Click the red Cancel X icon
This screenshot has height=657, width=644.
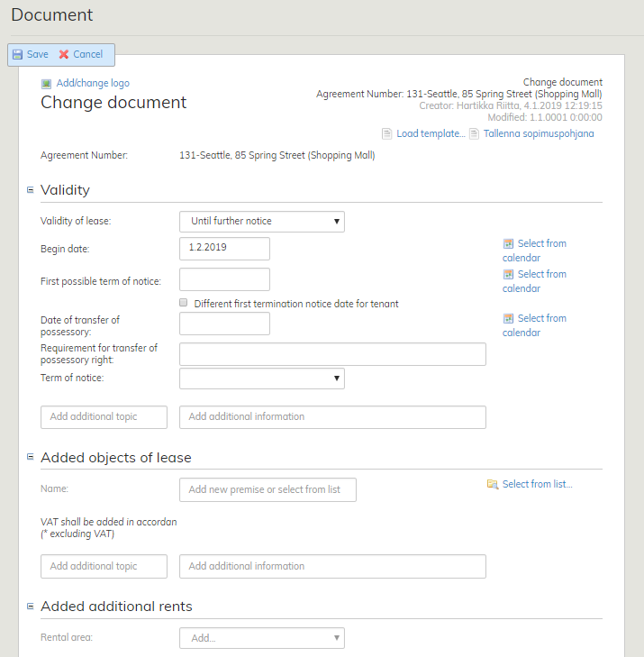pos(64,55)
